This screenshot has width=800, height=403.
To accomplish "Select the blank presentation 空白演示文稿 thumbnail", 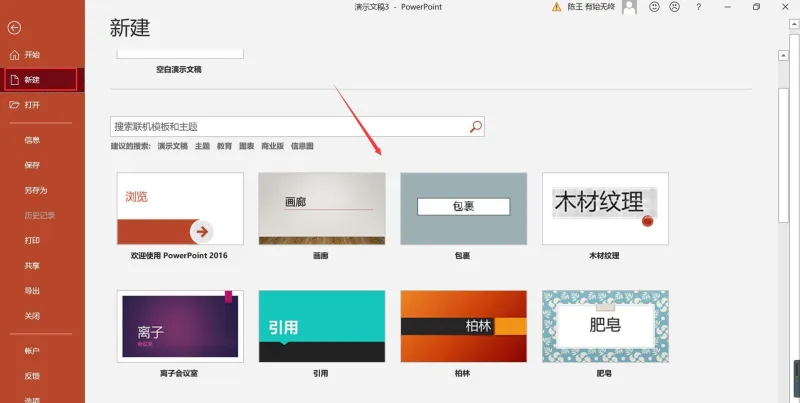I will coord(180,54).
